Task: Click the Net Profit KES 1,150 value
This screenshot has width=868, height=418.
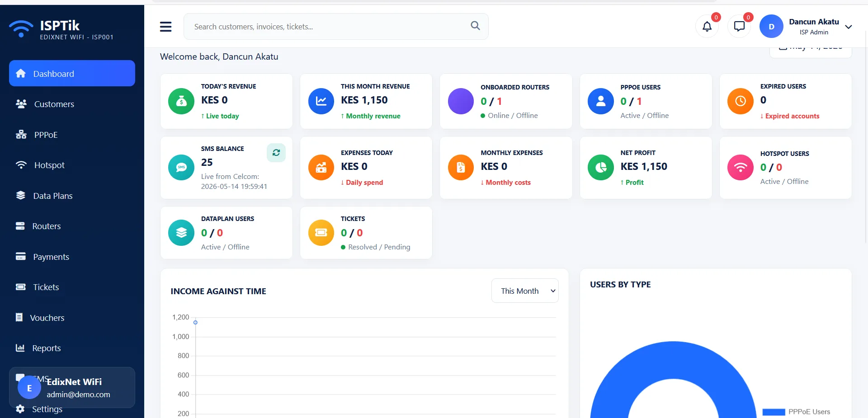Action: 644,166
